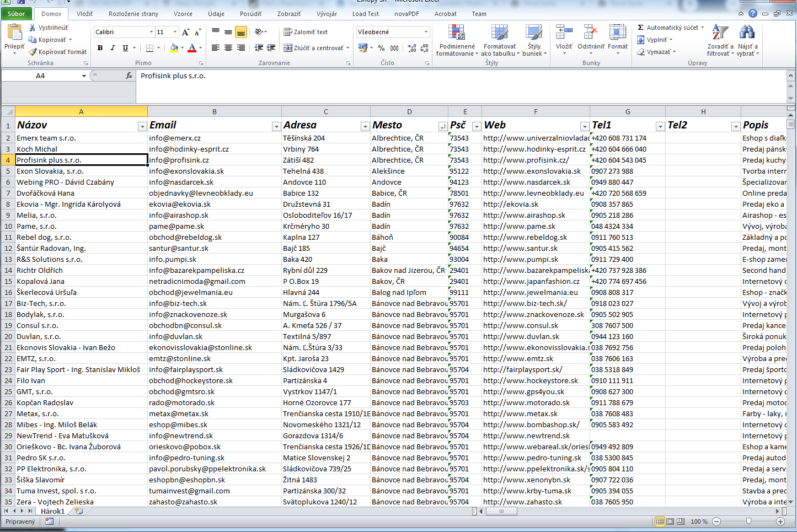Open the Web column filter dropdown
Screen dimensions: 797x532
584,127
